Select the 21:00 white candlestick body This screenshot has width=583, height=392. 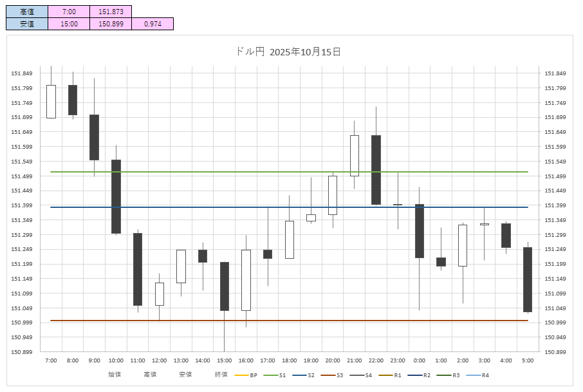click(x=355, y=155)
